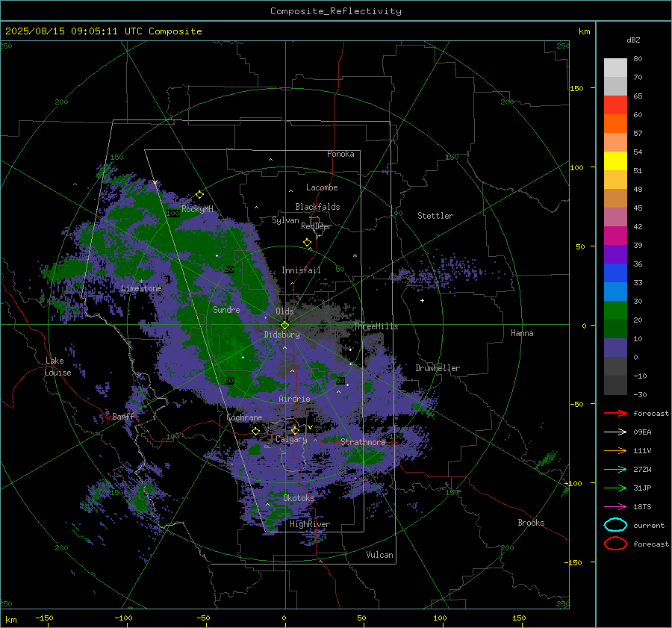The height and width of the screenshot is (628, 672).
Task: Click the Blackfalds label
Action: point(317,207)
